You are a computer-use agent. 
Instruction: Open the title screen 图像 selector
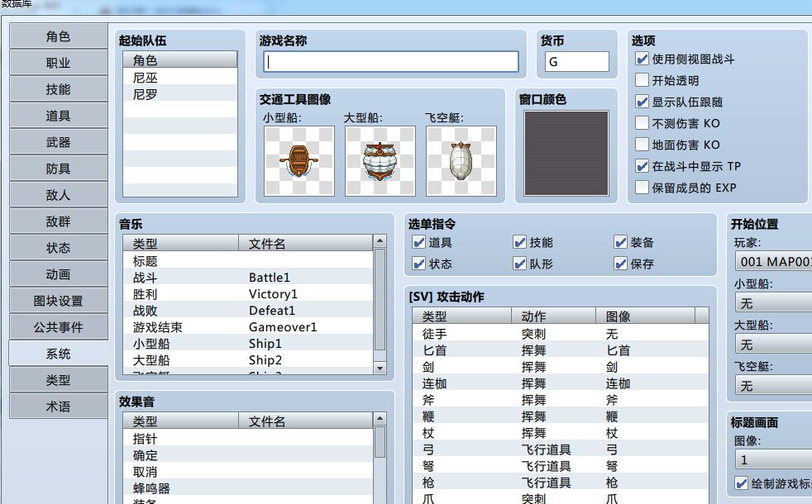pos(773,459)
